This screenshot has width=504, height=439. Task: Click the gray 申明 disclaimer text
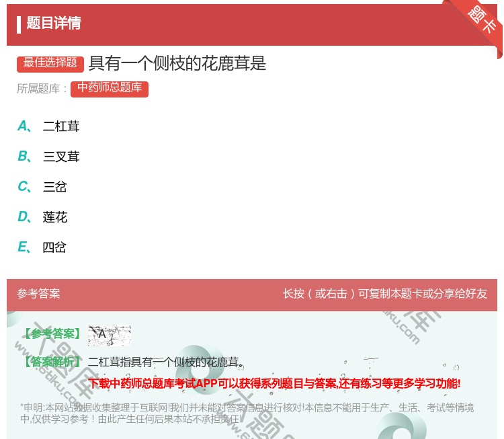[x=247, y=413]
